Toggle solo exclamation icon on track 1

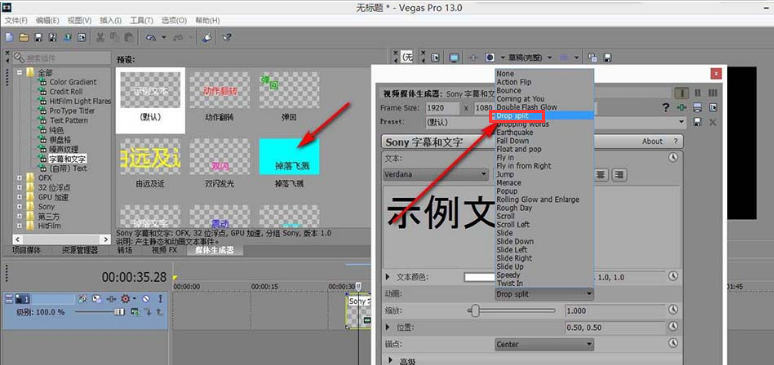160,299
